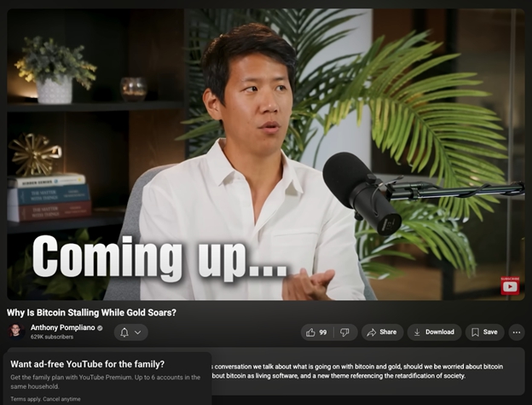The height and width of the screenshot is (405, 532).
Task: Click the notification bell icon
Action: (x=124, y=333)
